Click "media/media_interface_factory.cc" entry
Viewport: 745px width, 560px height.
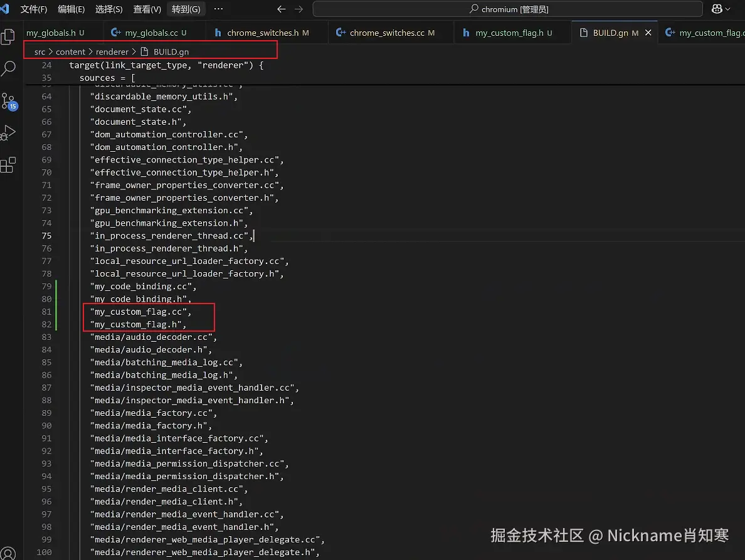[177, 438]
